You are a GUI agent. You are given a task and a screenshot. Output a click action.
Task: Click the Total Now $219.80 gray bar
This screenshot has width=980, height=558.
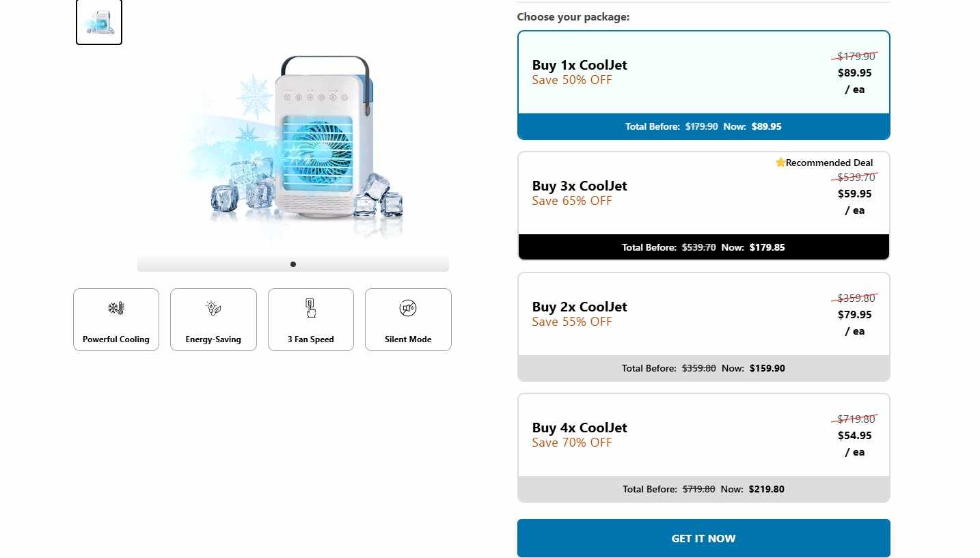[704, 489]
